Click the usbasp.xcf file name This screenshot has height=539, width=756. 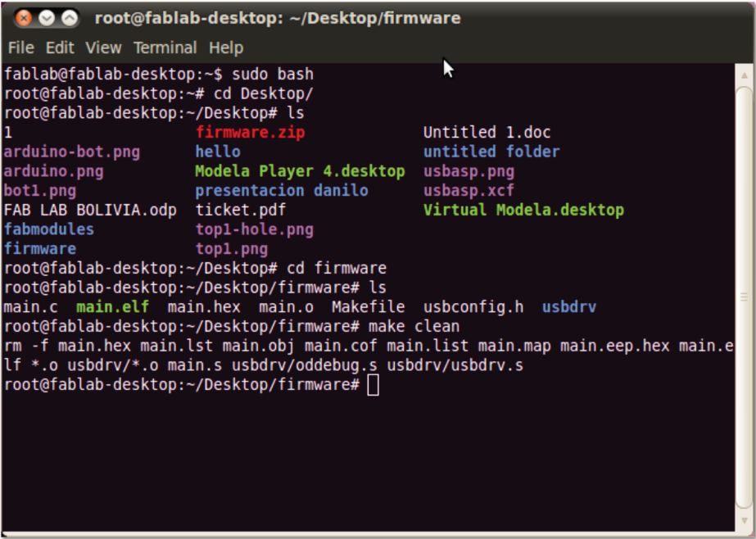coord(469,190)
